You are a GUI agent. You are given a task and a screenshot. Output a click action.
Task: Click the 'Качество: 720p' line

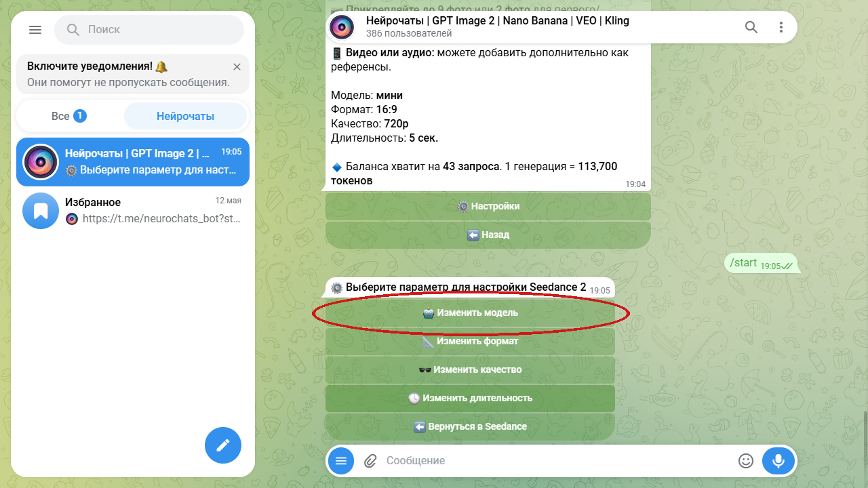[x=370, y=123]
